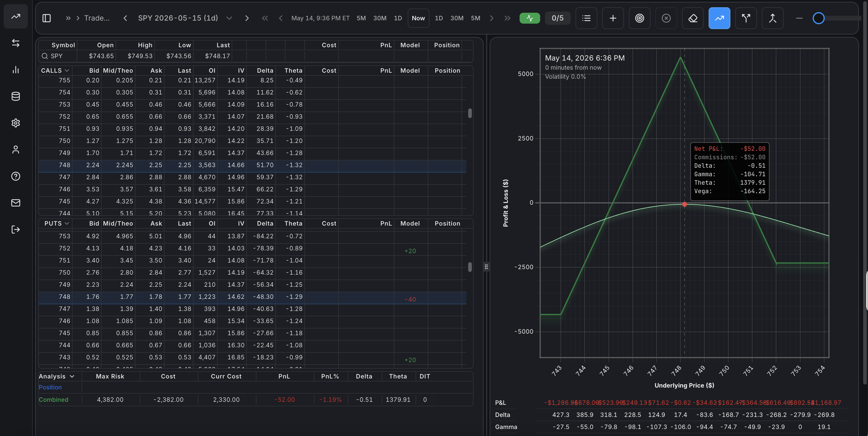Click the Trade... breadcrumb link
The image size is (868, 436).
tap(97, 18)
